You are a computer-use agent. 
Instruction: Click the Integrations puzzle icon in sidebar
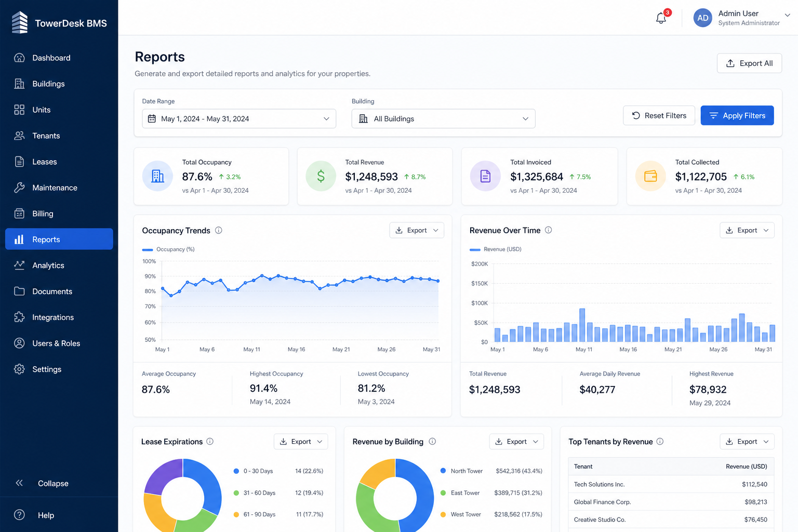tap(19, 317)
